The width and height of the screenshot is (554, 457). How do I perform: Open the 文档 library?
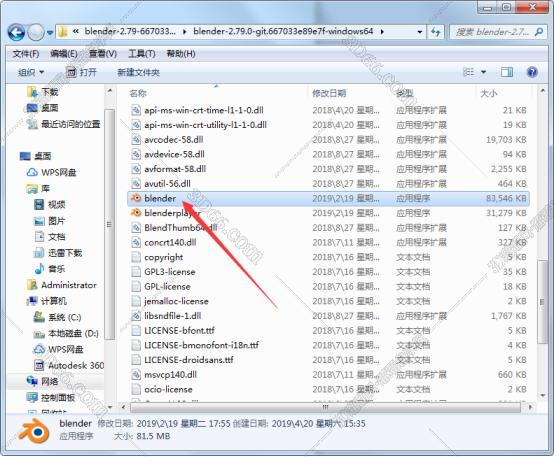(50, 237)
